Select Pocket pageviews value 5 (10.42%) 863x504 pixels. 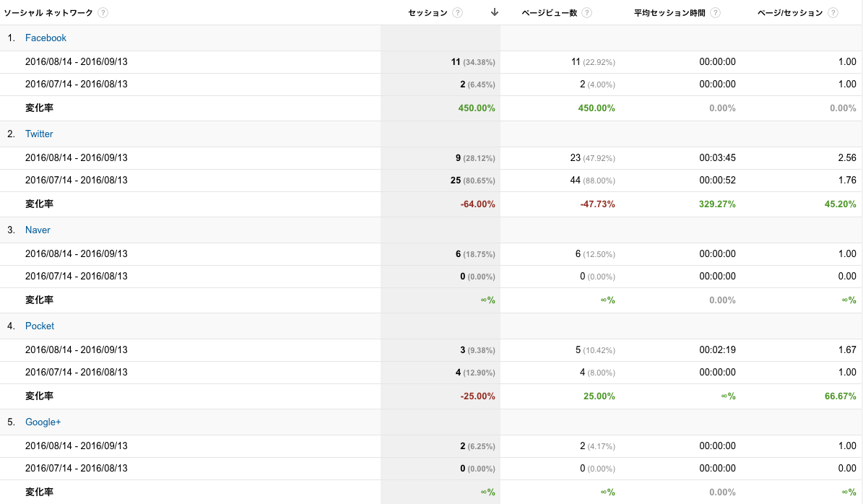[x=595, y=350]
